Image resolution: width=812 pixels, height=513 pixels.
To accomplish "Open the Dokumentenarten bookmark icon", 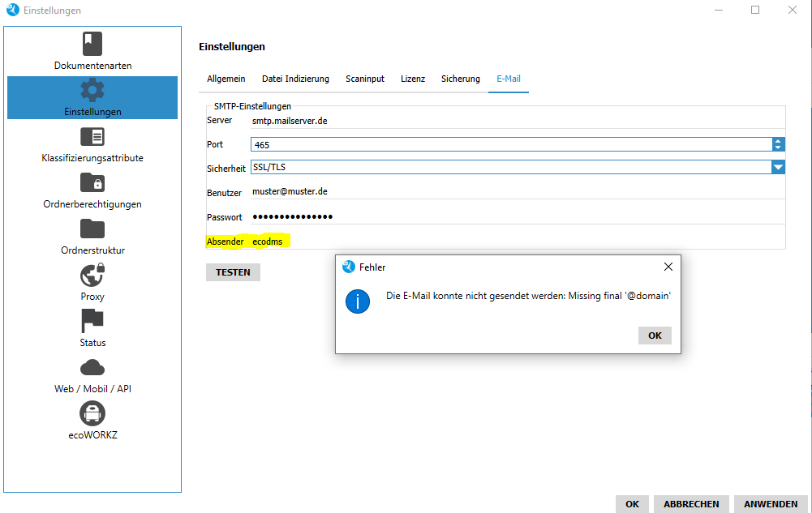I will pyautogui.click(x=92, y=44).
